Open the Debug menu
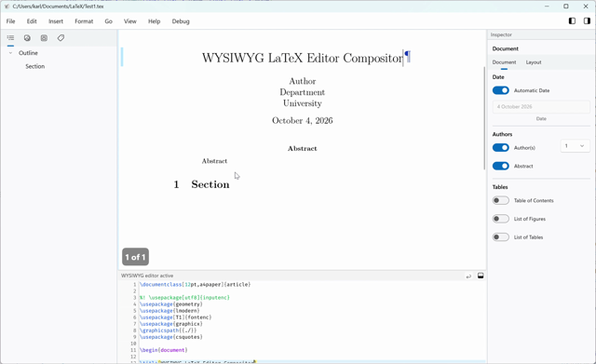 181,21
